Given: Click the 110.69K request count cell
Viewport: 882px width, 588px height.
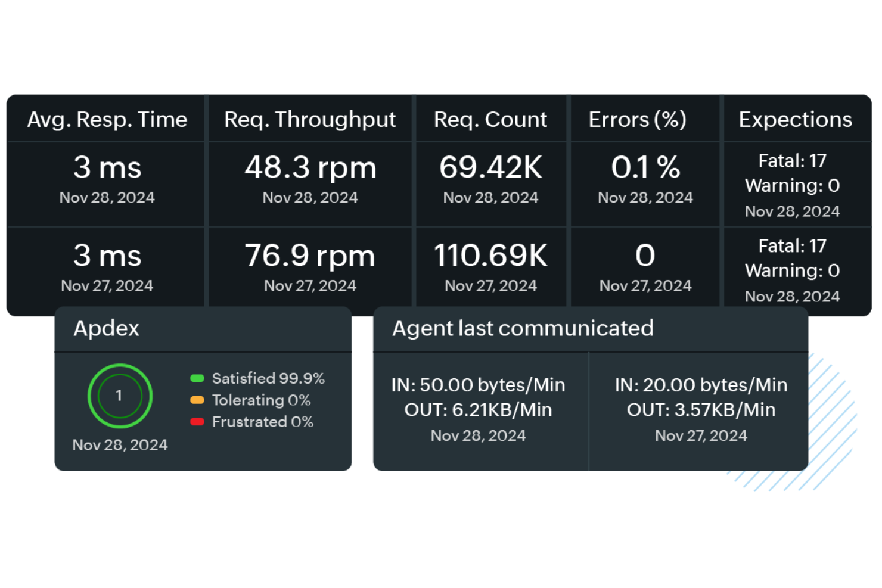Looking at the screenshot, I should click(490, 267).
